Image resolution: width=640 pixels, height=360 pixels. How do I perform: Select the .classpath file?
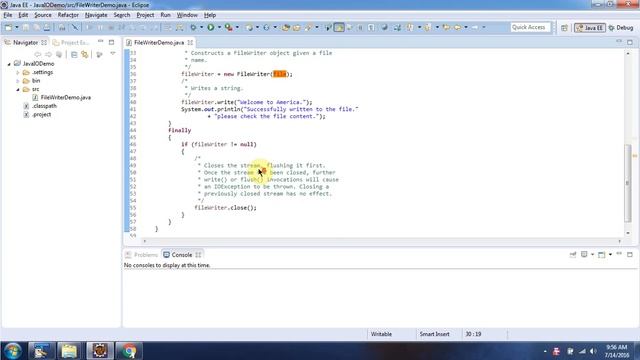point(44,106)
